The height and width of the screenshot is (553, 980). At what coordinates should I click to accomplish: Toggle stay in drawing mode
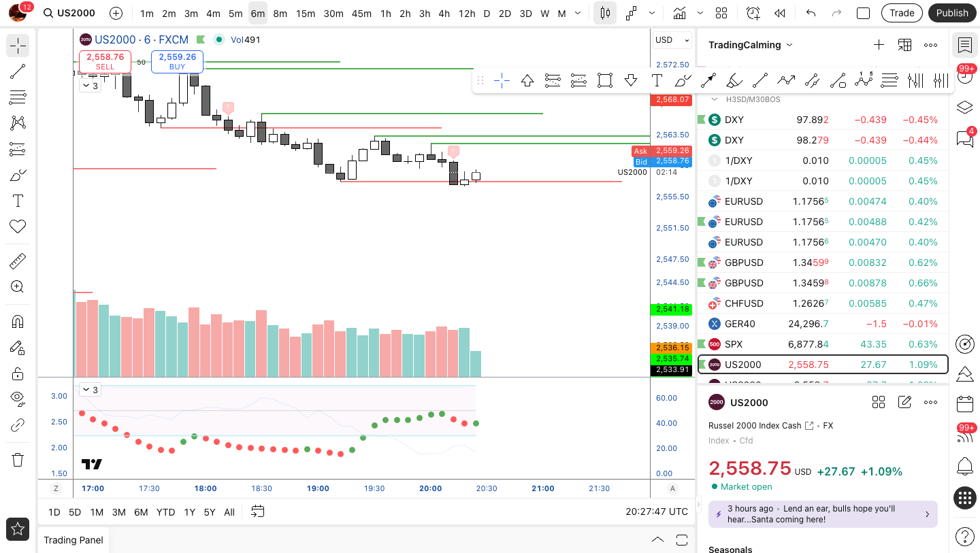(x=18, y=348)
